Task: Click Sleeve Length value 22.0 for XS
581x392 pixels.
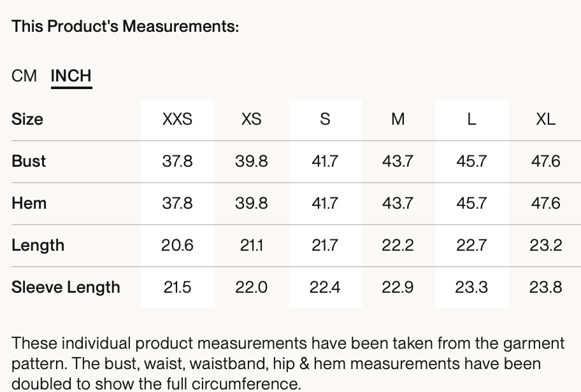Action: click(251, 287)
